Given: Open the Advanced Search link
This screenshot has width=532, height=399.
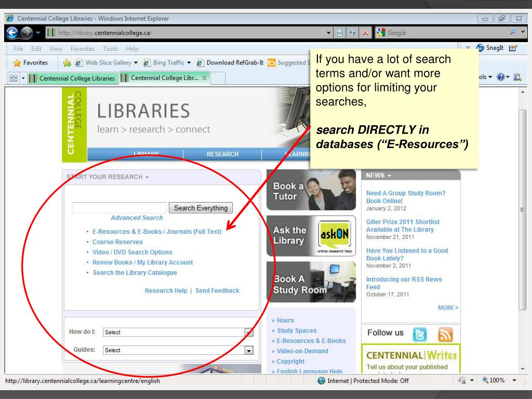Looking at the screenshot, I should click(x=137, y=218).
